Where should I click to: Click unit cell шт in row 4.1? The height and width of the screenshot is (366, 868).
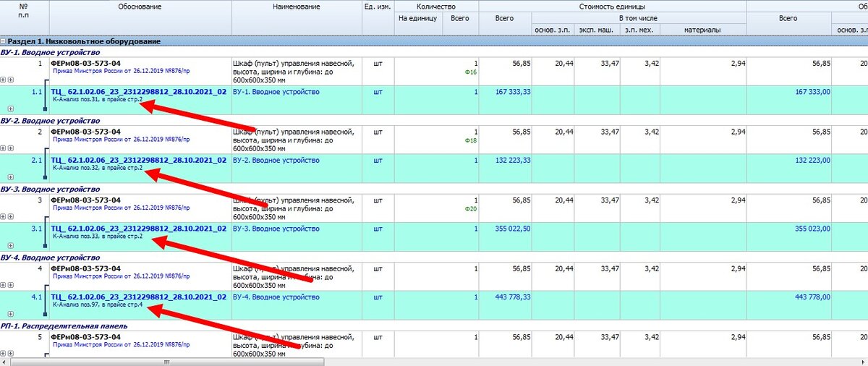click(378, 298)
